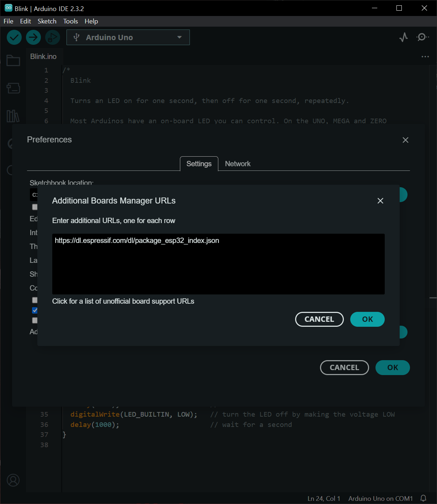This screenshot has height=504, width=437.
Task: Click 'Ln 24, Col 1' in status bar
Action: tap(324, 498)
